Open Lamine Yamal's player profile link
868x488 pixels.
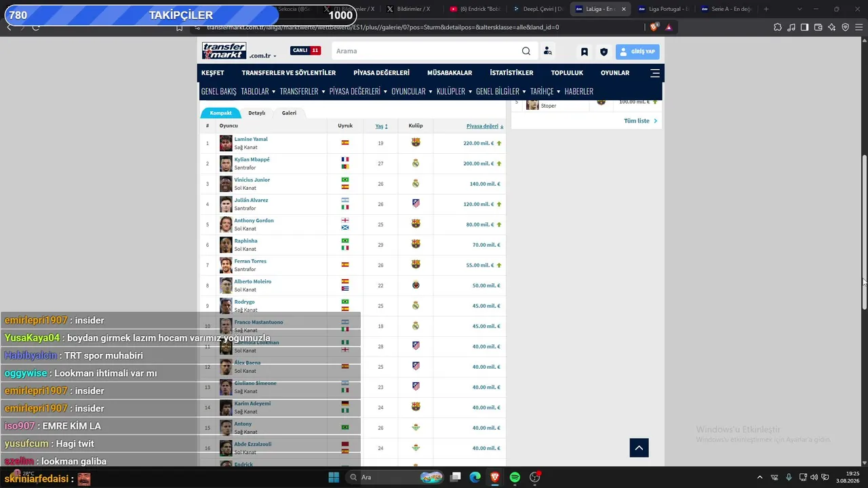tap(251, 139)
